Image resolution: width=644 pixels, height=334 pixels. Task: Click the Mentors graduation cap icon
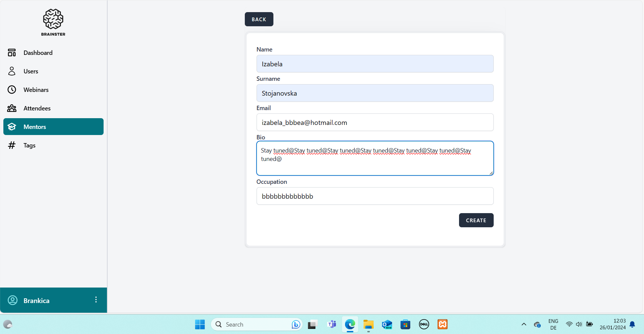(12, 127)
